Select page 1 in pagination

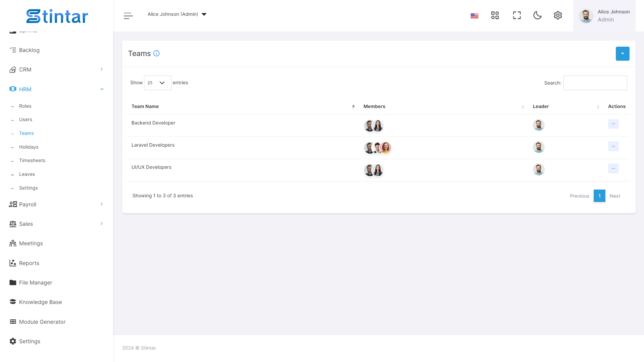(x=599, y=196)
